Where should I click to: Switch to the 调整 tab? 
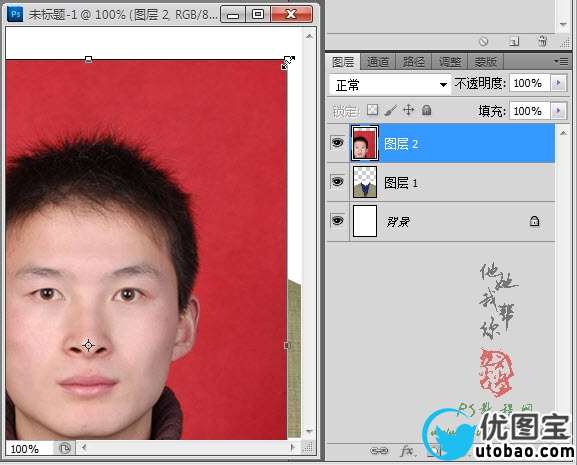coord(449,62)
